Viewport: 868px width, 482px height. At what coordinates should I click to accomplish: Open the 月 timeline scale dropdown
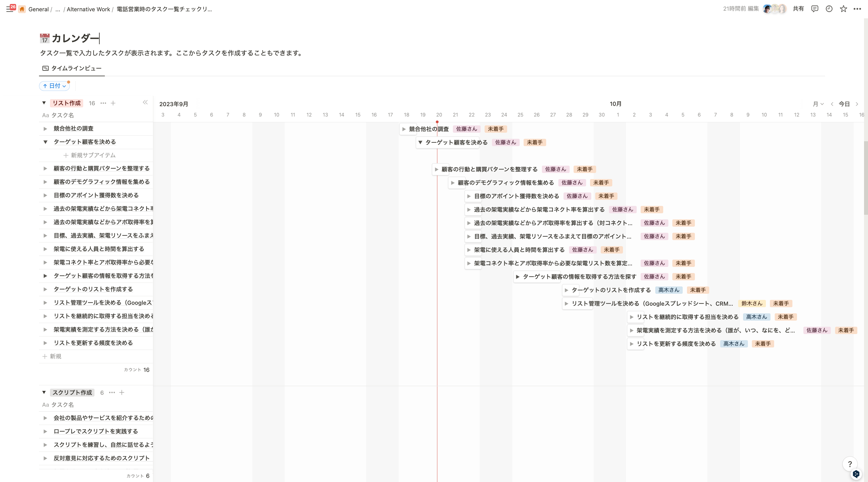coord(818,104)
